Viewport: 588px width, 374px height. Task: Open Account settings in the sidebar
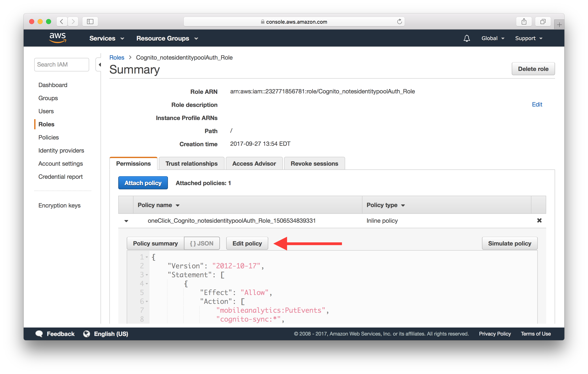click(x=61, y=163)
